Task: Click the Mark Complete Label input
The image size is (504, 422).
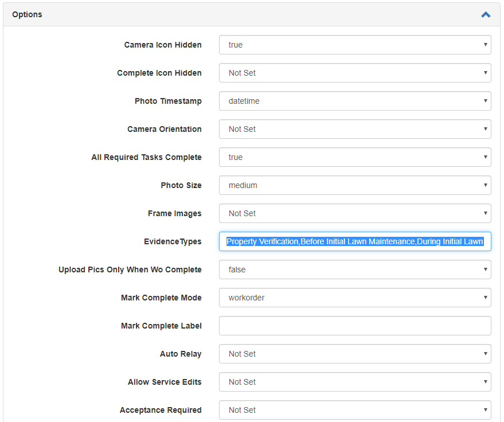Action: pos(354,326)
